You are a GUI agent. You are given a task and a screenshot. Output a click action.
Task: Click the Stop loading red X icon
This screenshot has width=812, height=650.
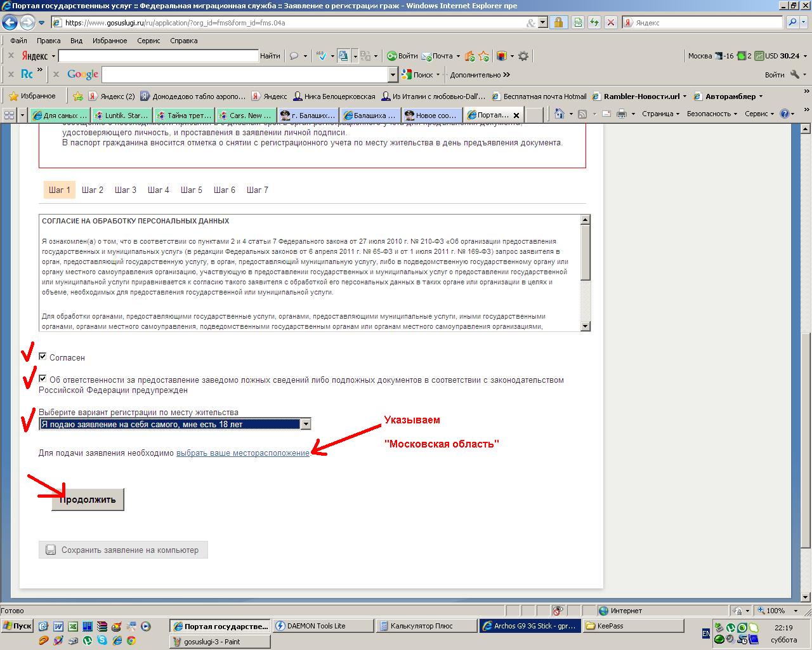[x=610, y=23]
